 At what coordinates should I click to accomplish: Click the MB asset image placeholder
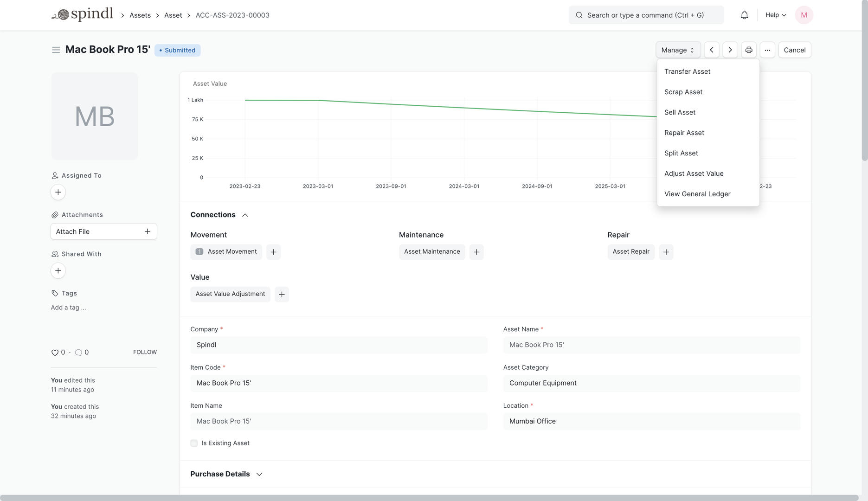pyautogui.click(x=95, y=116)
